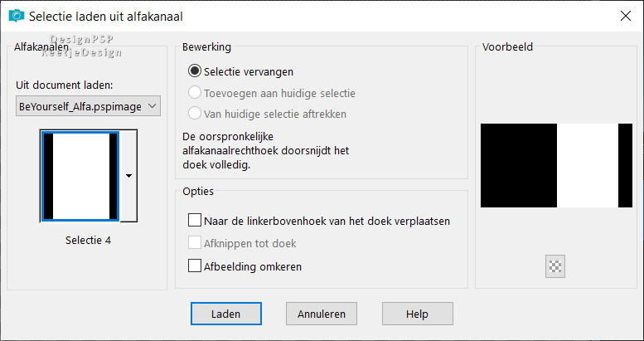The image size is (644, 341).
Task: Select the 'Selectie vervangen' radio button
Action: (196, 72)
